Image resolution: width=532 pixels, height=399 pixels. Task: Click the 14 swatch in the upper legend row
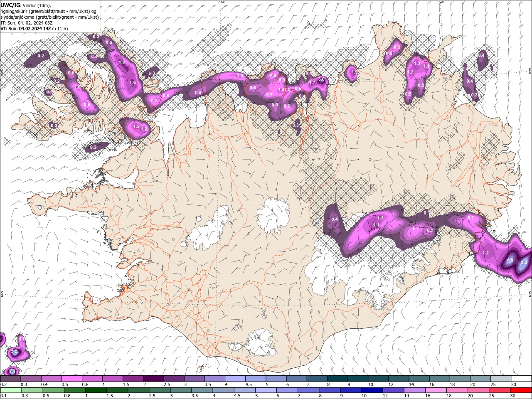pos(419,379)
